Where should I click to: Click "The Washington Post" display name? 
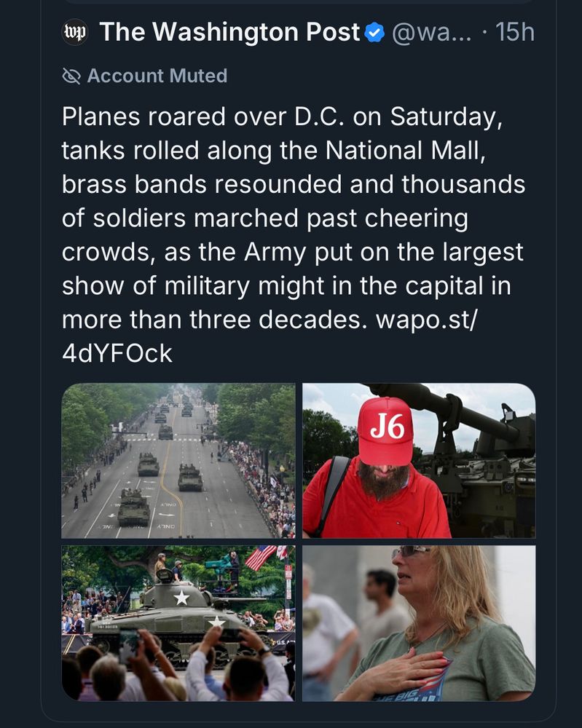click(x=229, y=31)
